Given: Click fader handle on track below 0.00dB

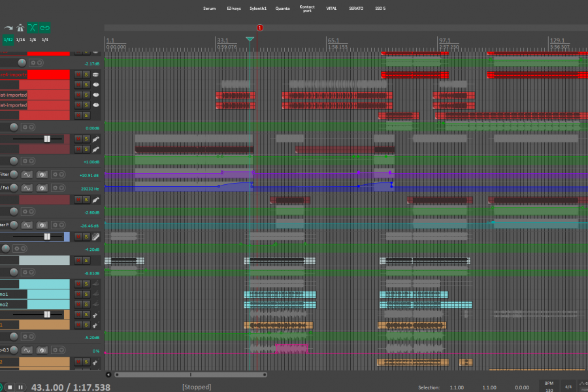Looking at the screenshot, I should point(47,139).
